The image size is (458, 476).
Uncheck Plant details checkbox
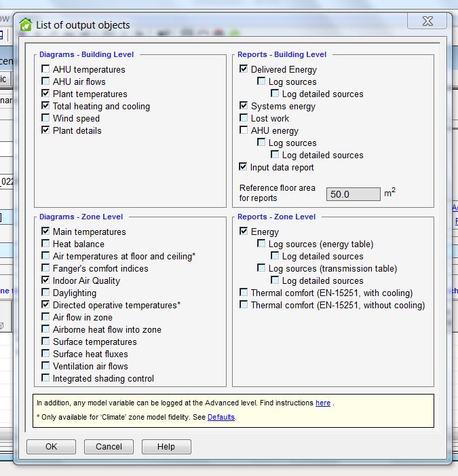(x=45, y=130)
